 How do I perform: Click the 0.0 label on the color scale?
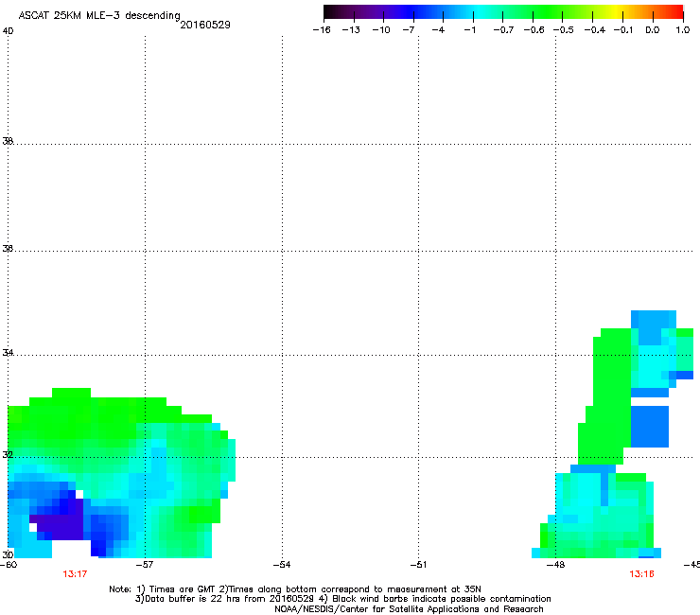tap(653, 30)
